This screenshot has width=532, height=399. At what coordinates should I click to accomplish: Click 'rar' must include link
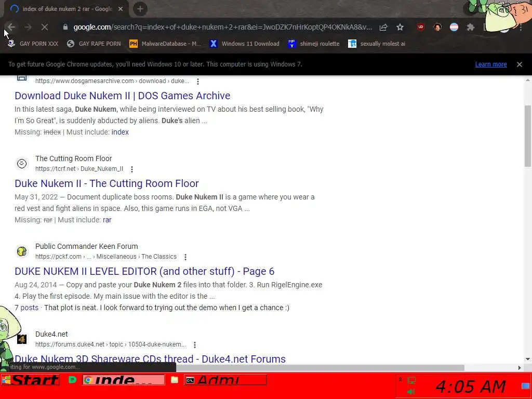point(107,220)
